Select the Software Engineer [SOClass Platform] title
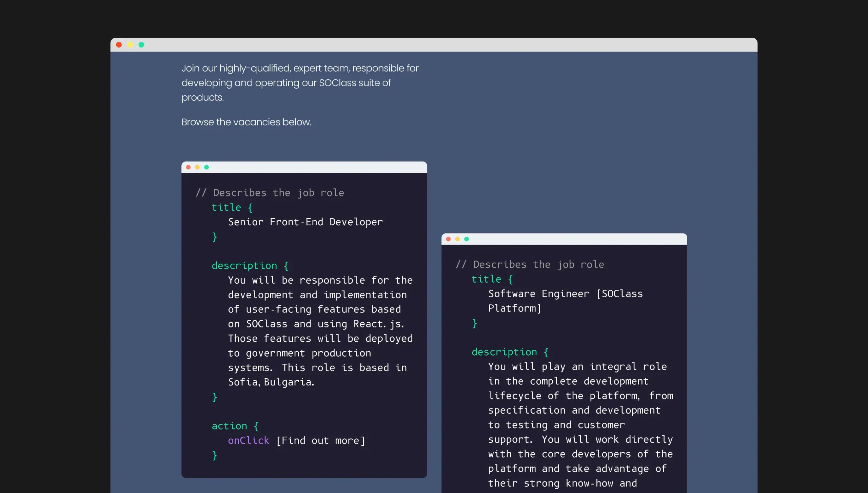The width and height of the screenshot is (868, 493). (565, 301)
